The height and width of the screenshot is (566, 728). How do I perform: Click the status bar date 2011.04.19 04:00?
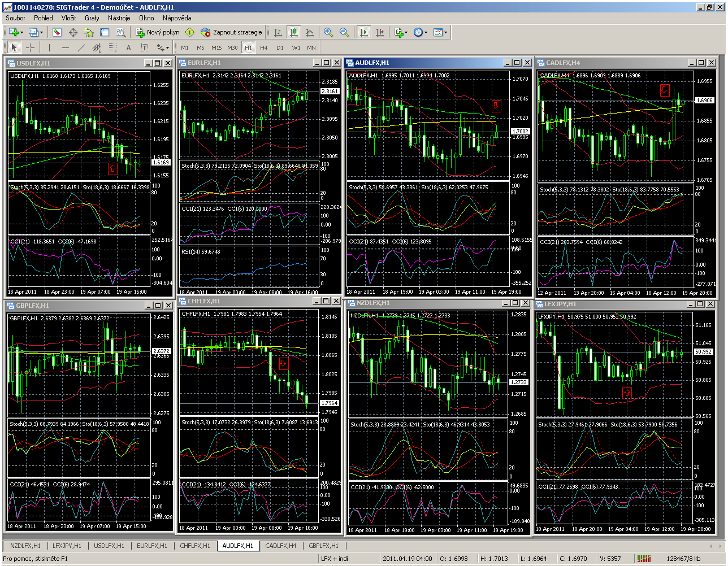(407, 559)
